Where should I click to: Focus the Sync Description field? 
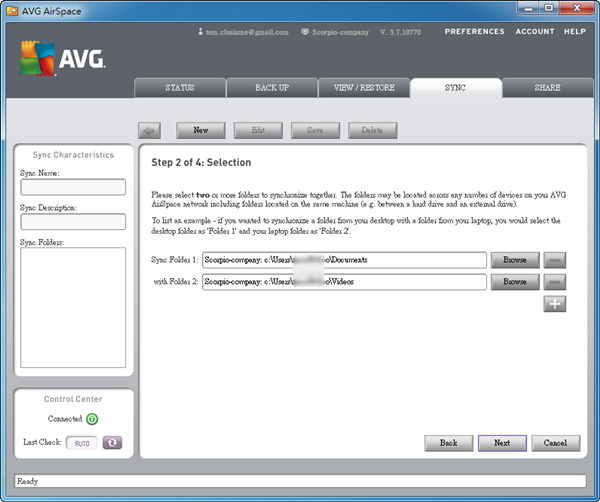tap(73, 222)
